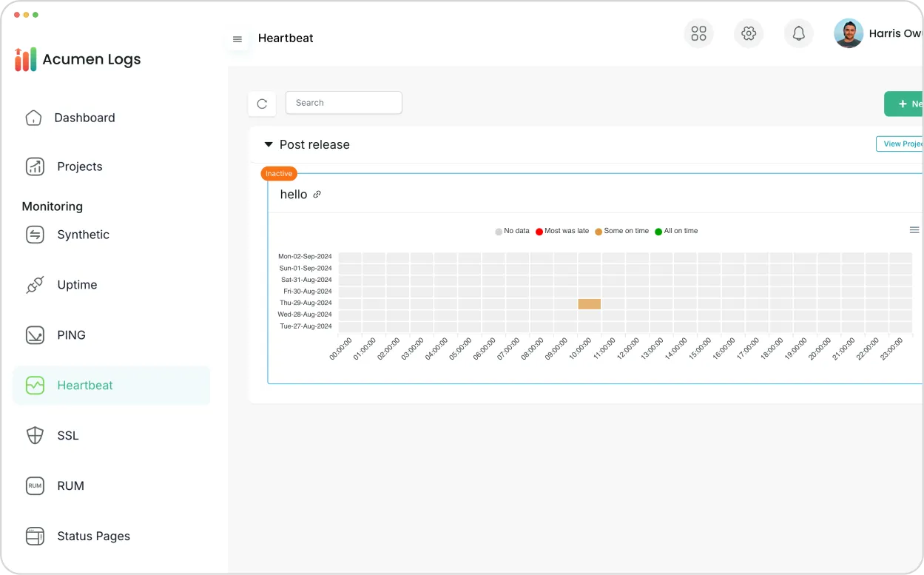Open the Status Pages icon
The width and height of the screenshot is (924, 575).
coord(35,537)
